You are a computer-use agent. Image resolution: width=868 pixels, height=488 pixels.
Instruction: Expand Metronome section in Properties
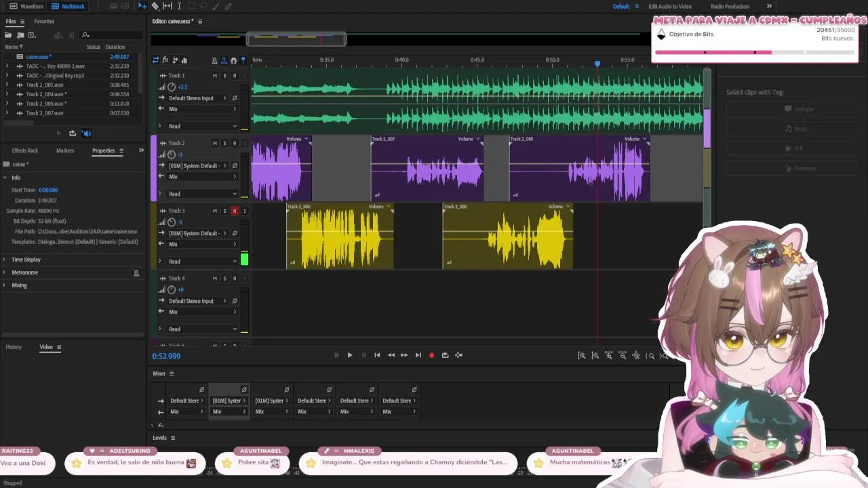tap(5, 272)
